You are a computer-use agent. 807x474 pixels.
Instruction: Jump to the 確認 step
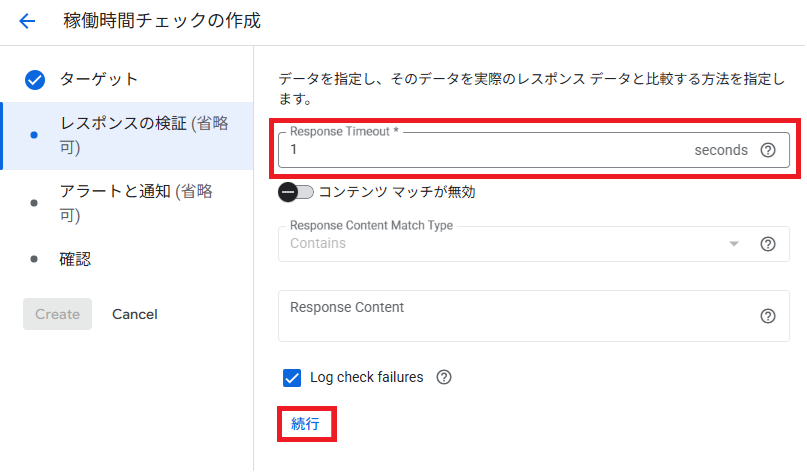point(75,259)
